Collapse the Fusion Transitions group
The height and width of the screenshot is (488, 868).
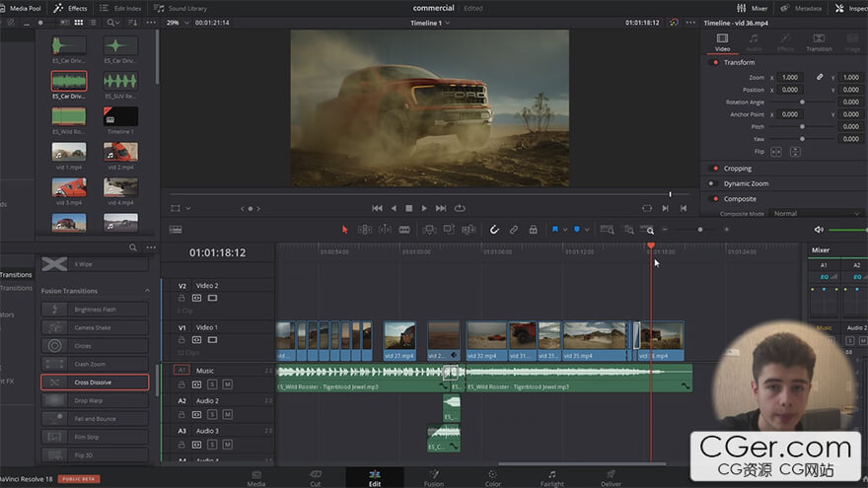tap(147, 291)
